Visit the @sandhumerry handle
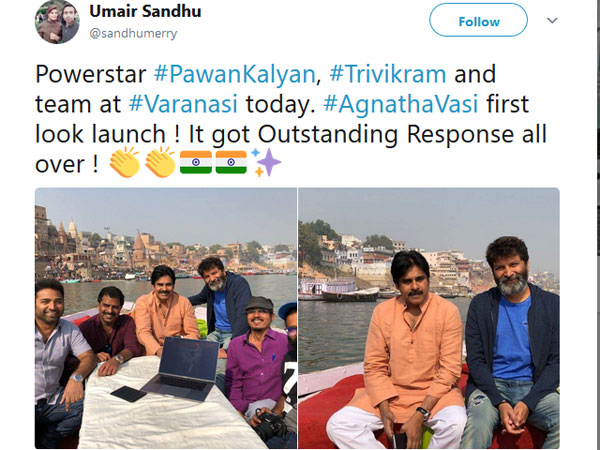Screen dimensions: 600x450 point(133,33)
